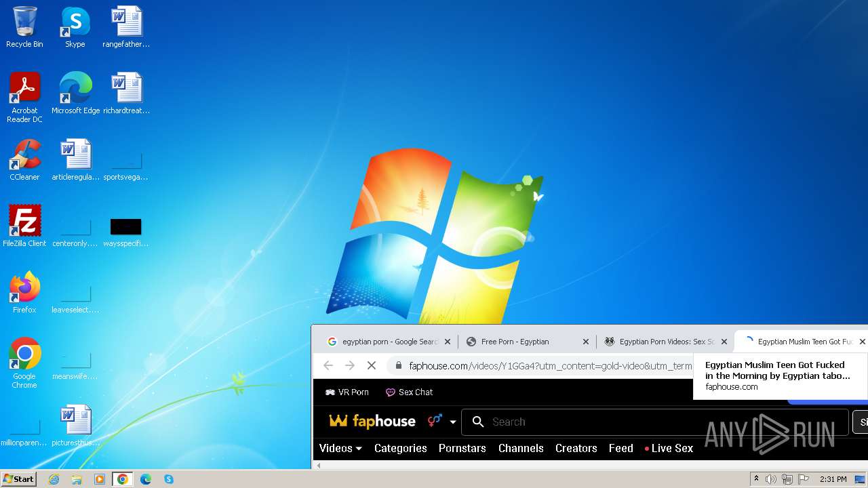Select the articleregula Word document
The image size is (868, 488).
[x=75, y=160]
